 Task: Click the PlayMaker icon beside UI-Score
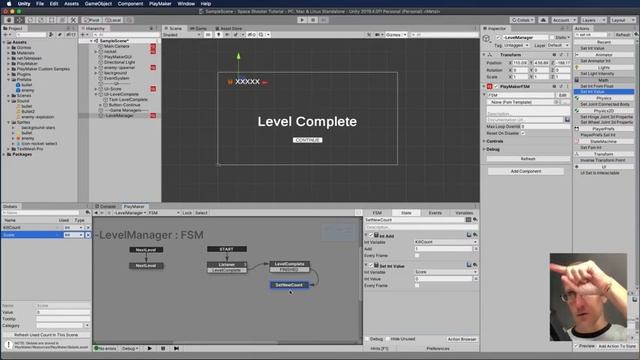click(x=153, y=89)
